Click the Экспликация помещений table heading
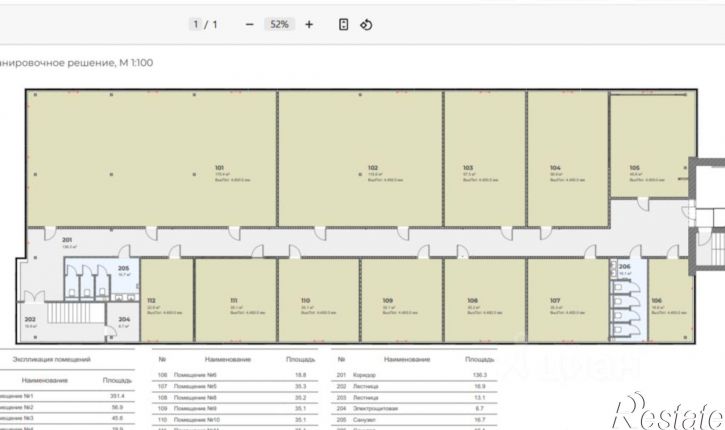This screenshot has width=725, height=430. [x=51, y=358]
